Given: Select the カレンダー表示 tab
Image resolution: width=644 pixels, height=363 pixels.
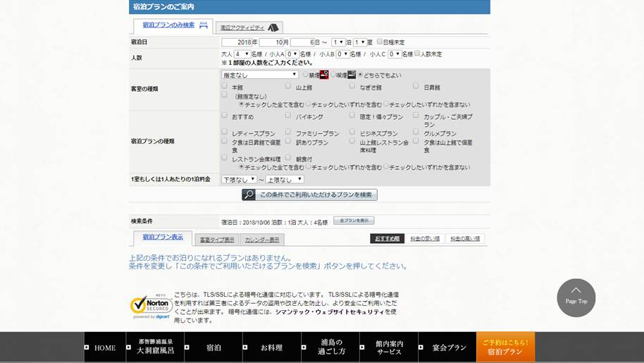Looking at the screenshot, I should pos(262,240).
